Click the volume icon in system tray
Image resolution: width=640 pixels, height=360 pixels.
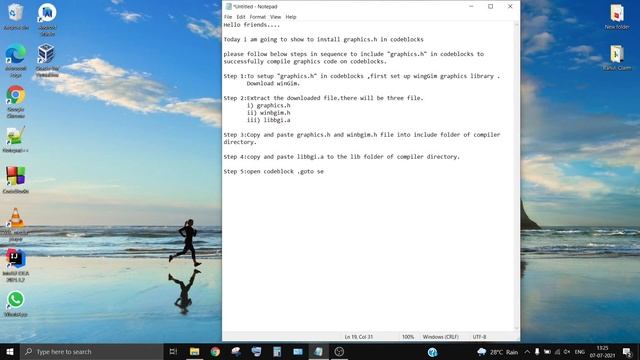tap(567, 352)
